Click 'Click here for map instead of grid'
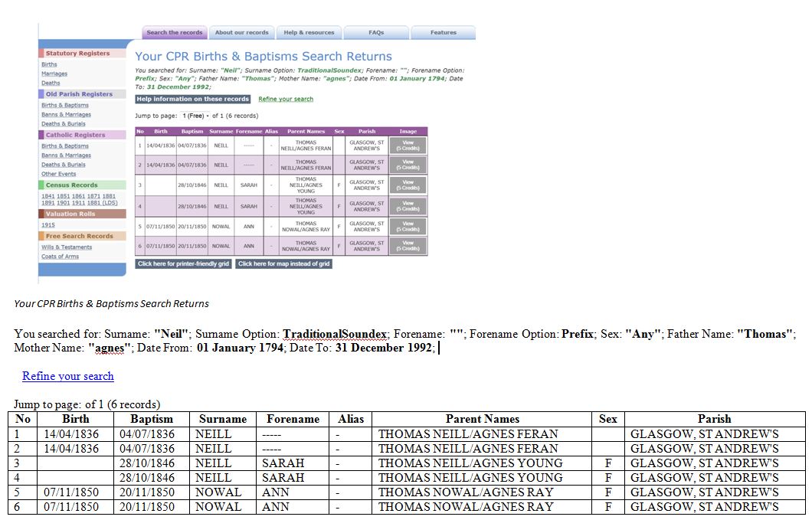 (283, 263)
